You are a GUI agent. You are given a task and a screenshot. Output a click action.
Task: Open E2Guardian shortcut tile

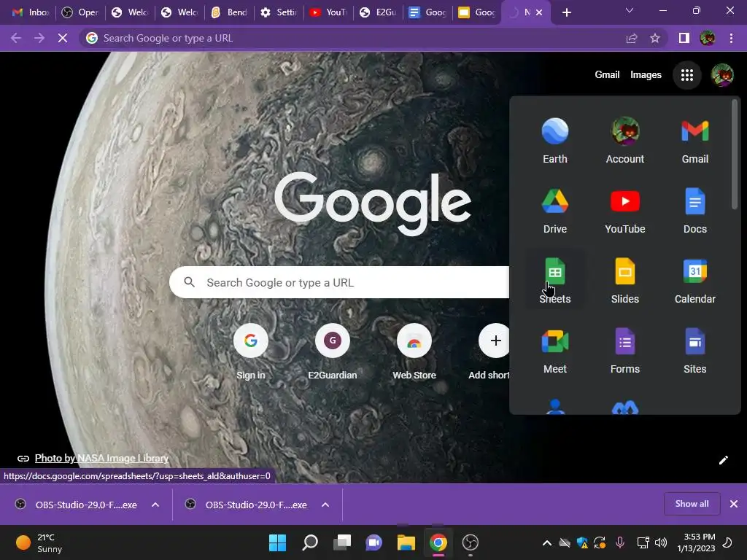pos(333,352)
